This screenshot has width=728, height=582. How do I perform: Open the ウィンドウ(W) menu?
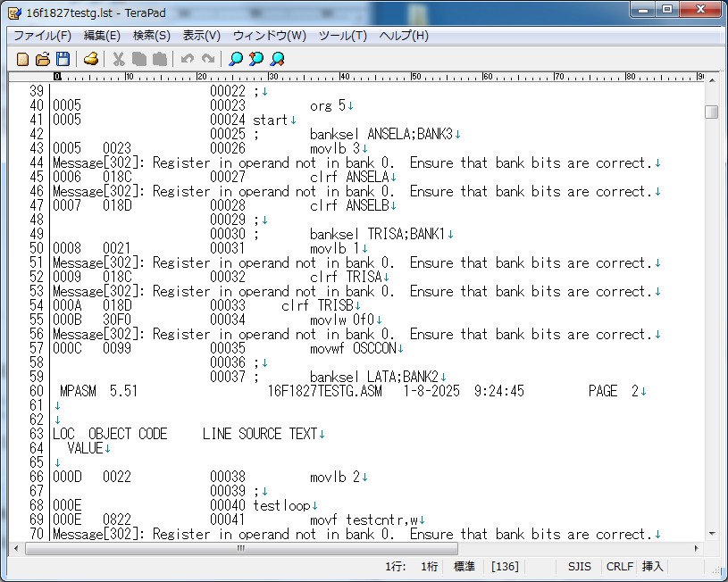[x=269, y=36]
